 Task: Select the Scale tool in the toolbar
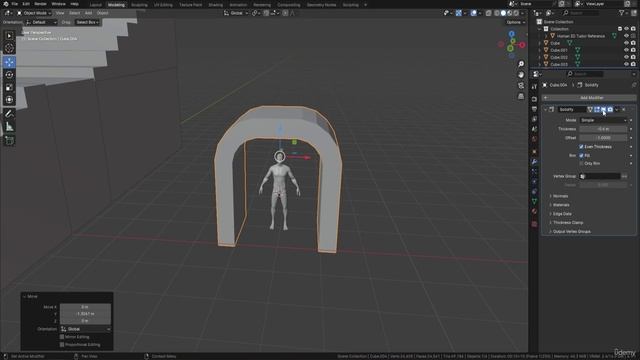[x=9, y=87]
